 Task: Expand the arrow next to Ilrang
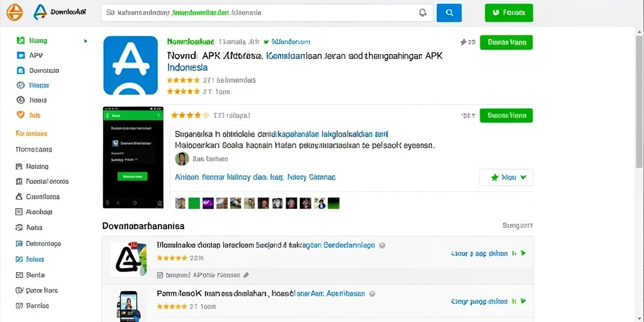pos(86,41)
